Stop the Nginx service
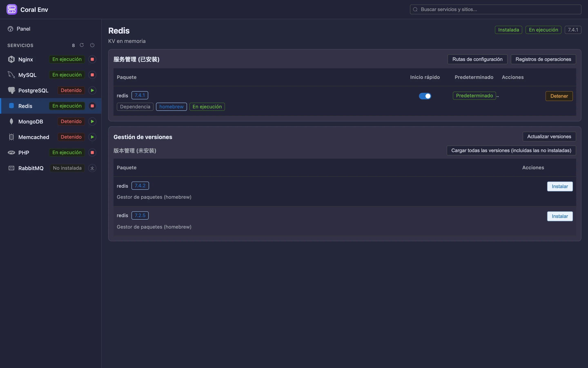The height and width of the screenshot is (368, 588). pos(92,59)
